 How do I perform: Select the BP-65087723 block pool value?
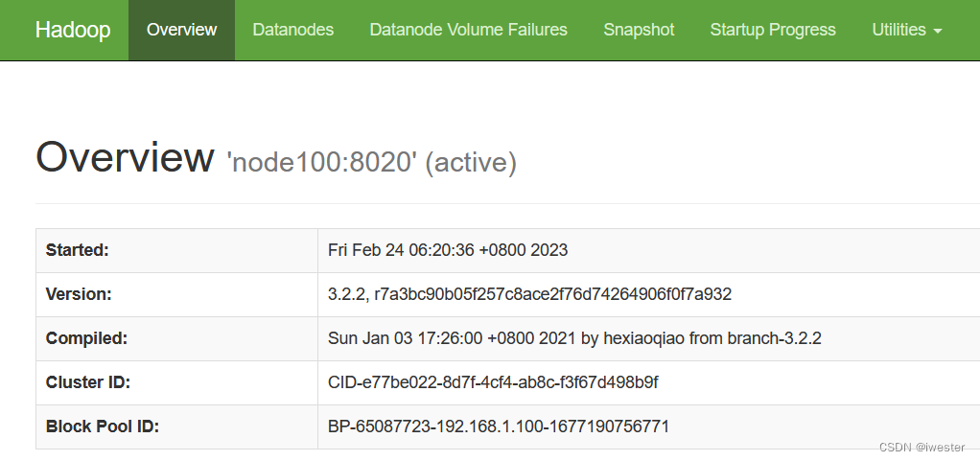[x=498, y=426]
